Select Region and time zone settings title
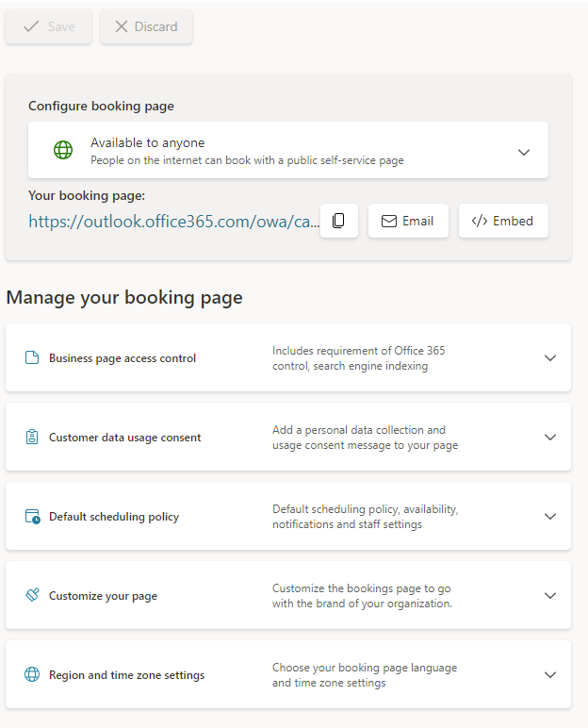This screenshot has height=728, width=588. (126, 675)
